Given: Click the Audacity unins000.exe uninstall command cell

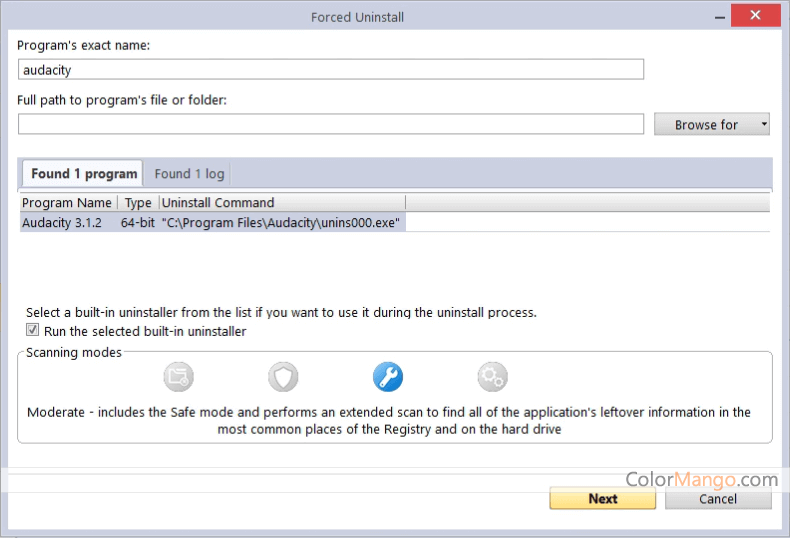Looking at the screenshot, I should coord(282,222).
